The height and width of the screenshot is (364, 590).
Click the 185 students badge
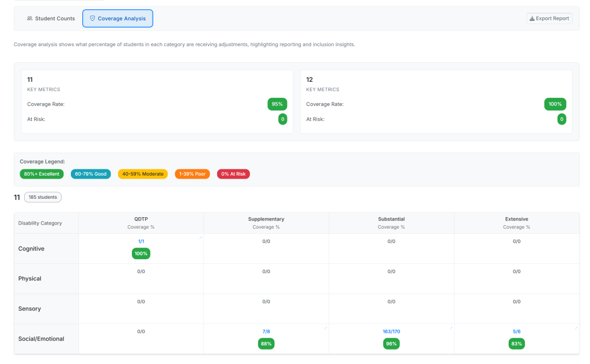click(43, 197)
